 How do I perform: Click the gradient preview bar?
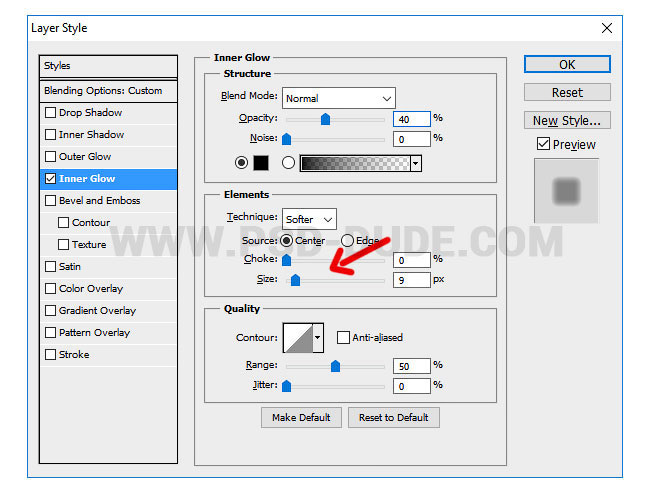(355, 163)
